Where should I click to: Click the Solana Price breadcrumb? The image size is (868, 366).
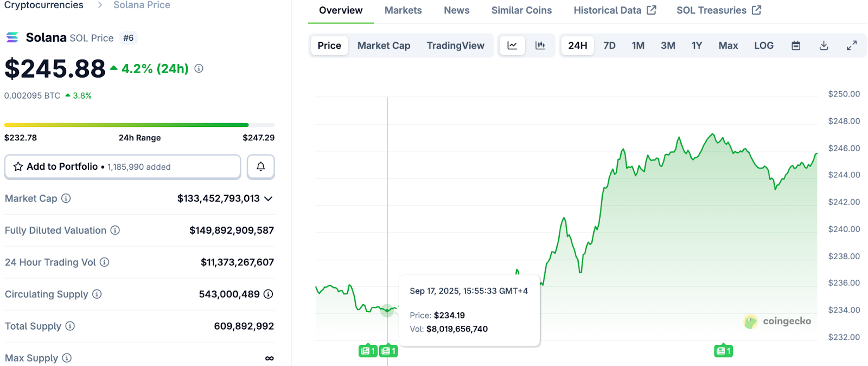[142, 5]
